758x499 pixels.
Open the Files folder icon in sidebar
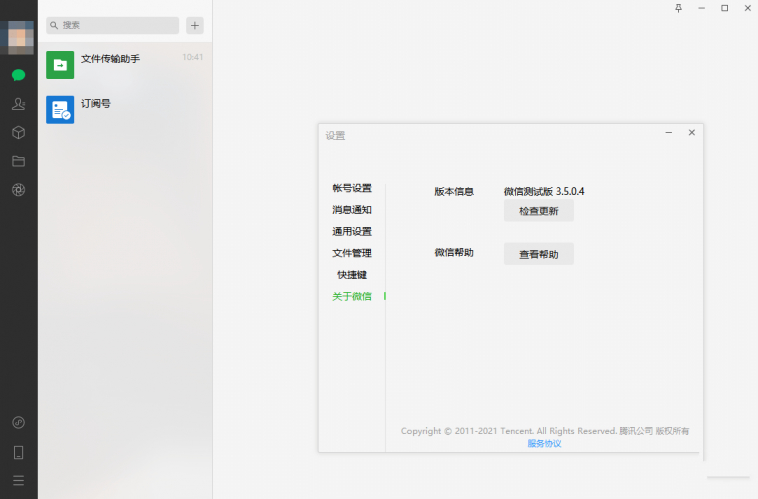18,161
